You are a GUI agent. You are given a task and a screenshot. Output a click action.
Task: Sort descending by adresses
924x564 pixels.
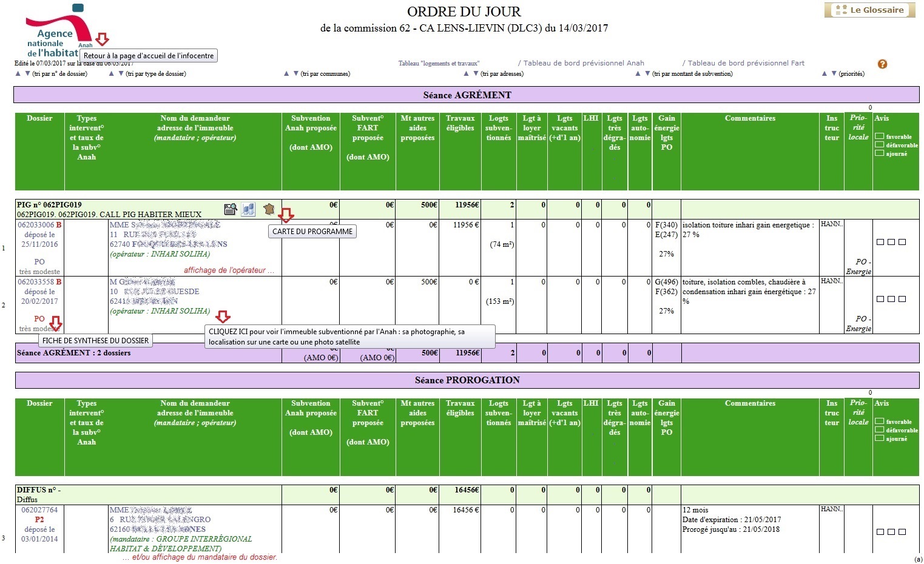(476, 74)
